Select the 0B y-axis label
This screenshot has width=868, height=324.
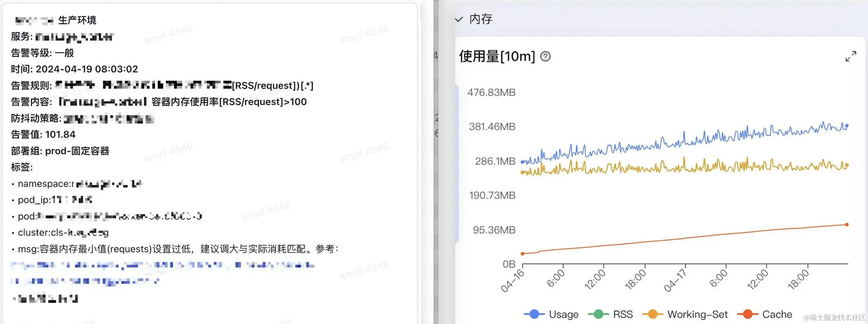[509, 264]
